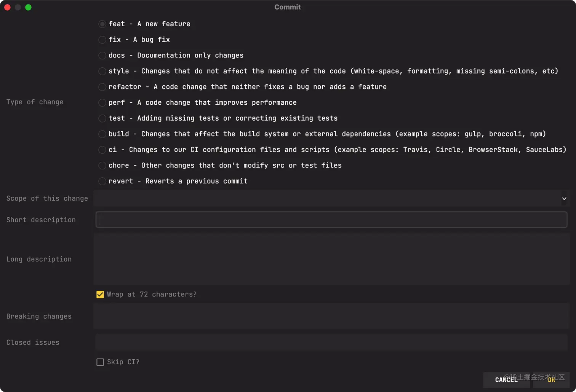Open the Scope of this change dropdown
Screen dimensions: 576x392
(x=331, y=198)
